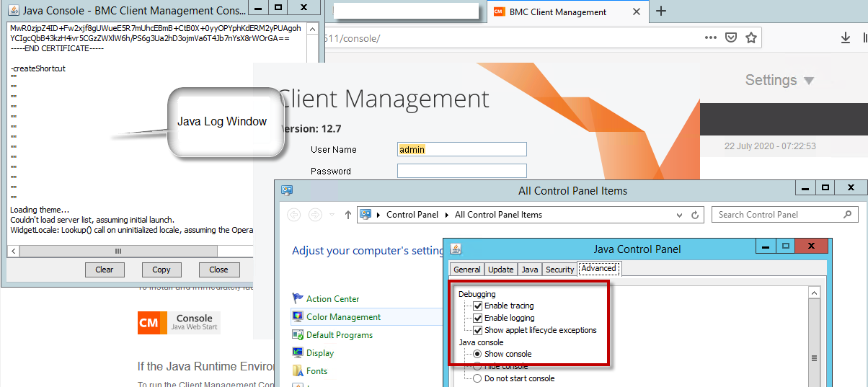868x387 pixels.
Task: Select the Advanced tab
Action: coord(599,268)
